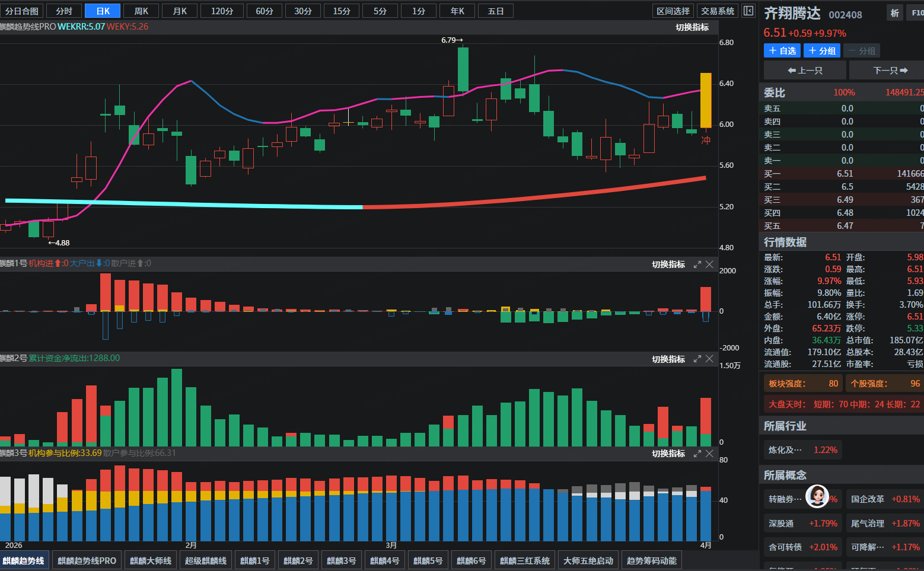Open 切换指标 for the 麒麟1号 panel
Viewport: 924px width, 571px height.
[x=668, y=264]
